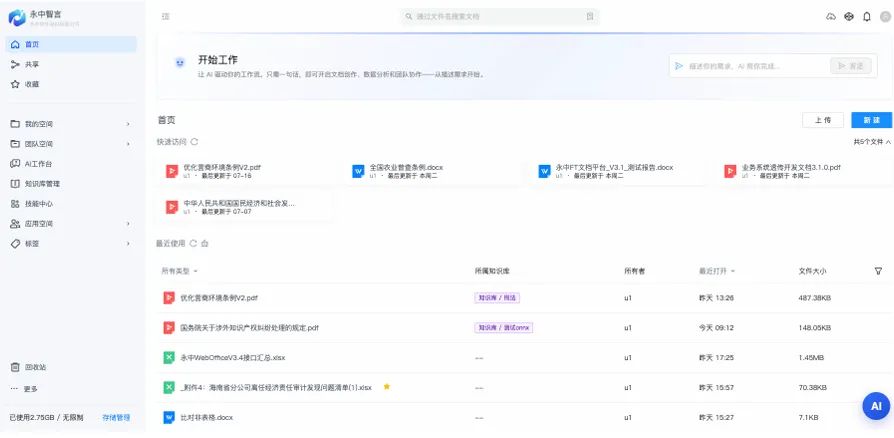This screenshot has height=438, width=894.
Task: Click the Word icon of 全国农业普查条例.docx card
Action: click(x=358, y=171)
